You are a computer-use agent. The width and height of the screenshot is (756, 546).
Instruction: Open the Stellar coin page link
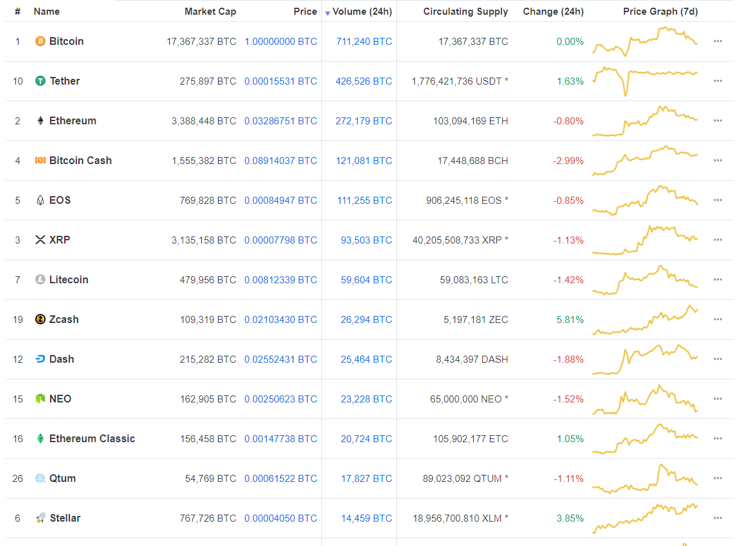coord(65,518)
